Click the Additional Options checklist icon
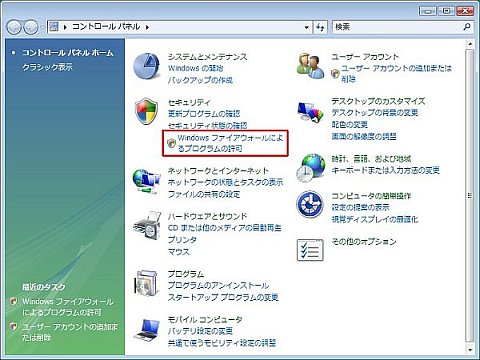Image resolution: width=480 pixels, height=360 pixels. pos(310,250)
